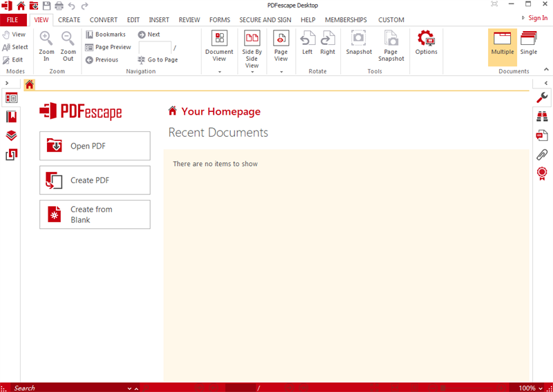
Task: Click the page number input field
Action: pos(155,48)
